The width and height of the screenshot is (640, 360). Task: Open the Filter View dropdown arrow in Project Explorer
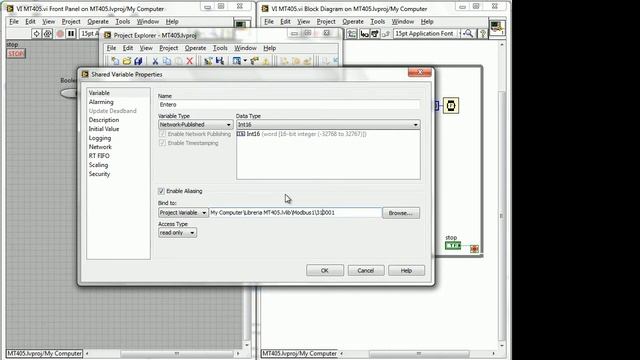coord(245,61)
